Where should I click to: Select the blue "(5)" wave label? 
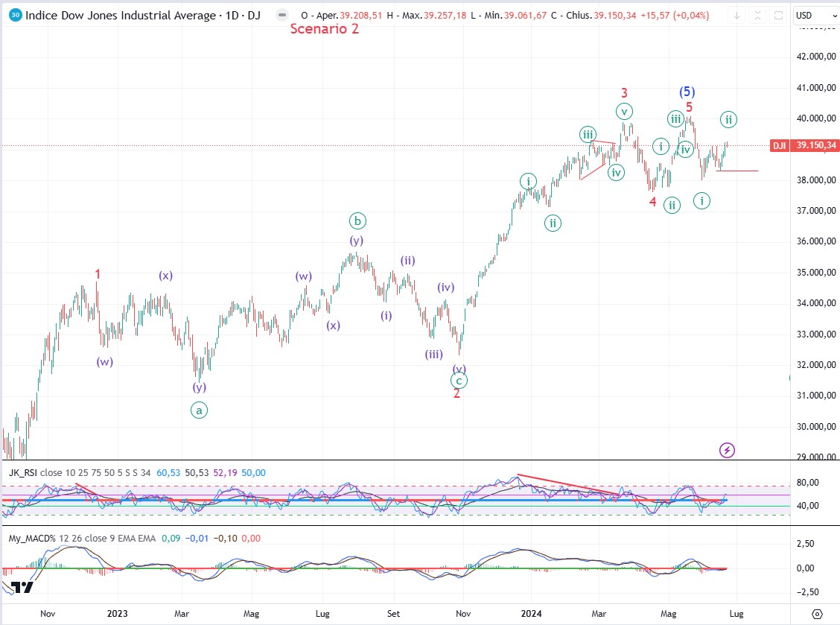[x=686, y=92]
